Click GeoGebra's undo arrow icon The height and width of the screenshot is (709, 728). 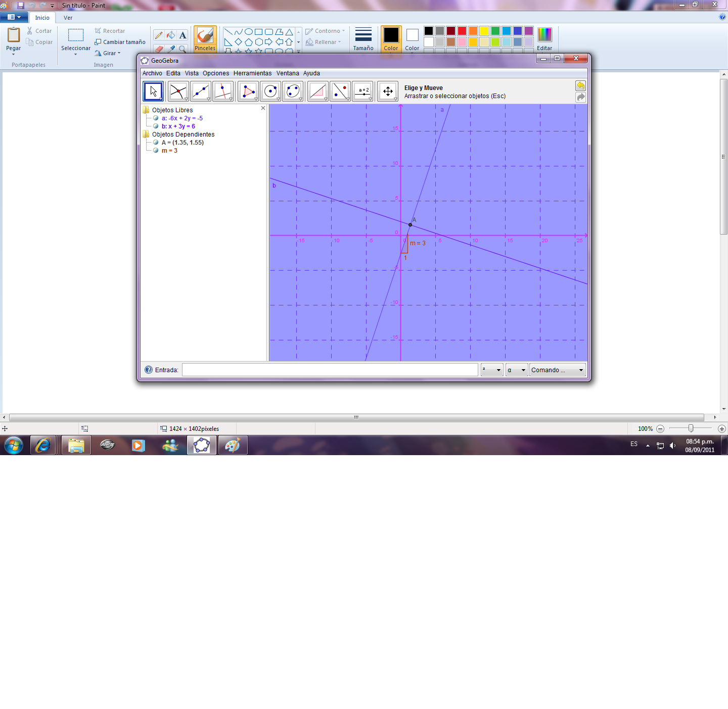coord(580,85)
